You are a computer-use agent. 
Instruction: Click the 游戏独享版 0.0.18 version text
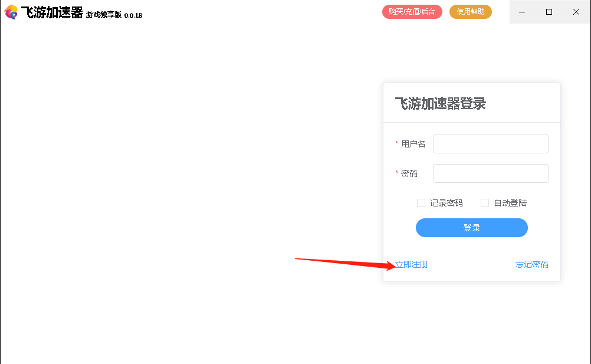click(114, 15)
